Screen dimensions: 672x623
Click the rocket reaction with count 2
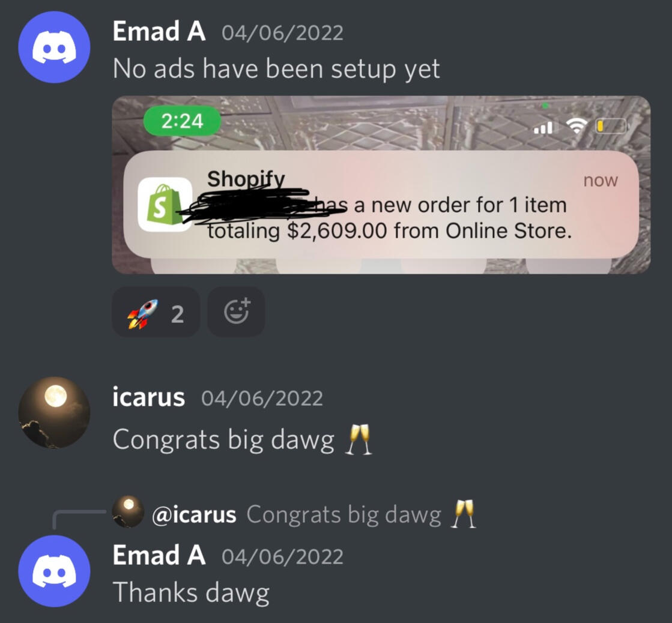tap(156, 312)
